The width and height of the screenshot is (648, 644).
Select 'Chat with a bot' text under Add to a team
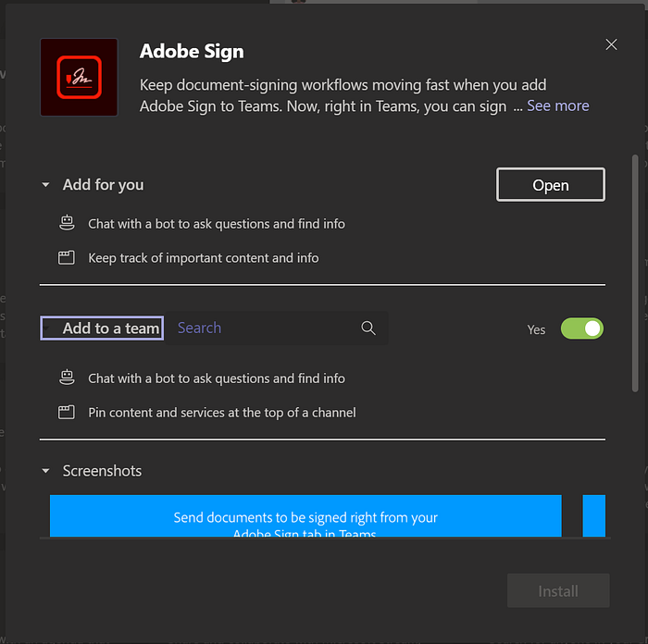[216, 378]
